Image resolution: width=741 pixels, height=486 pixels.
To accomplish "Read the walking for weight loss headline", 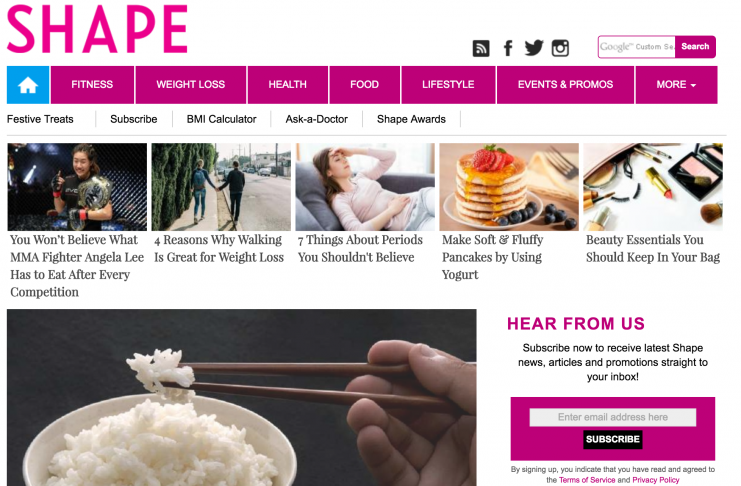I will (x=219, y=249).
